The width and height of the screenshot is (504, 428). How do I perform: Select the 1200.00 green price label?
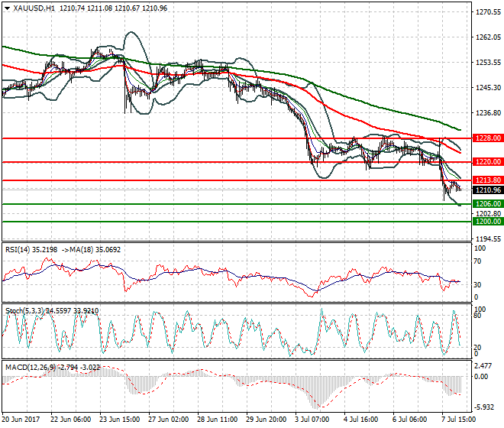(x=488, y=222)
